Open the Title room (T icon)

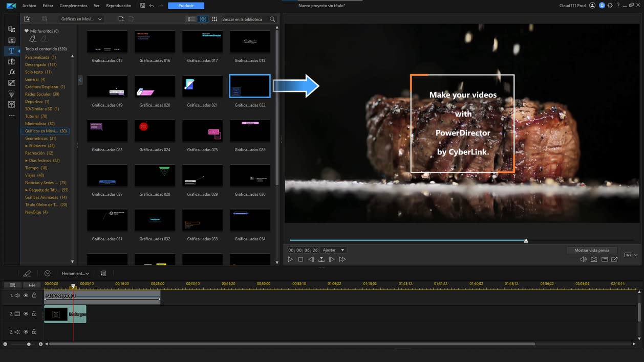(x=12, y=51)
